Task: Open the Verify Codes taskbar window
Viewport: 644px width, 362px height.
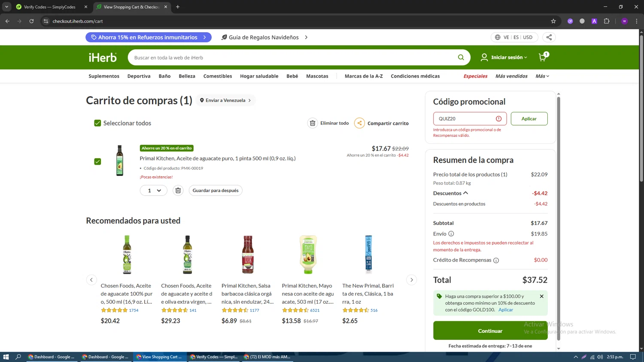Action: [x=213, y=357]
